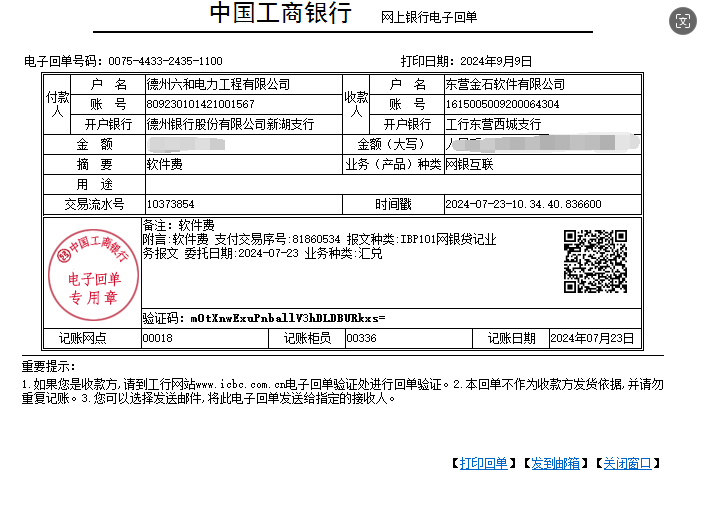
Task: Click the 收款人 header cell
Action: pyautogui.click(x=356, y=104)
